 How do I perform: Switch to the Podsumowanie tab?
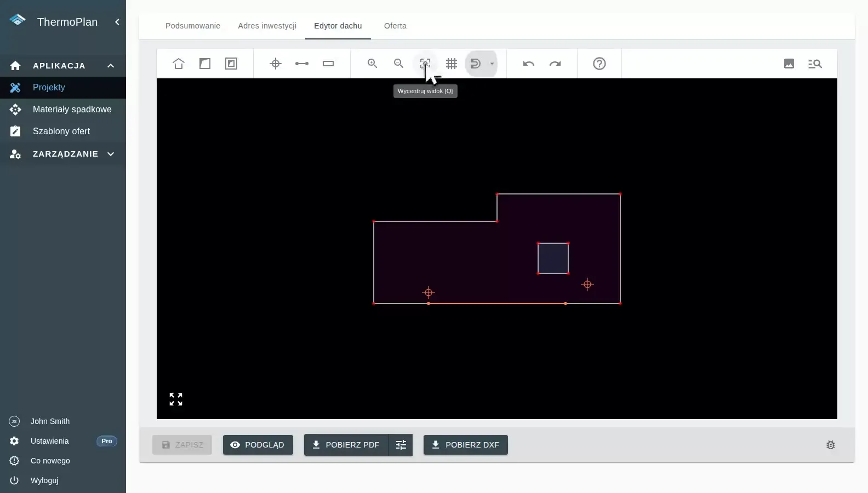193,26
